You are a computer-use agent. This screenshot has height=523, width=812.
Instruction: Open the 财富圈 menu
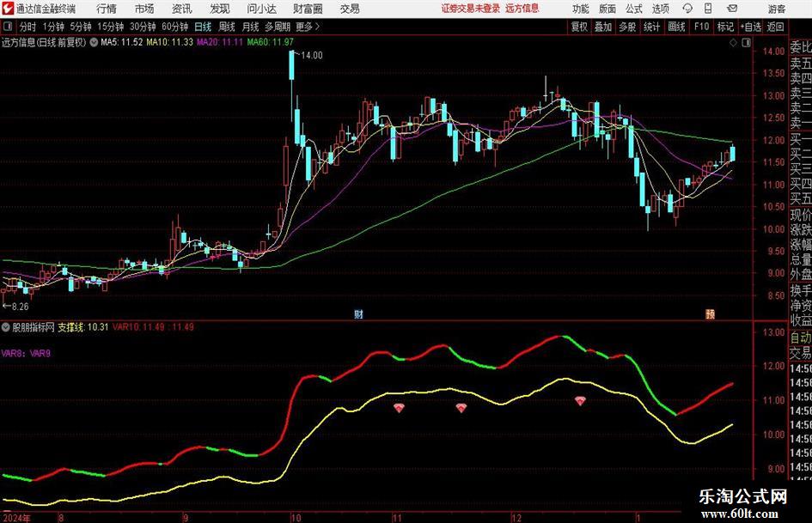click(x=308, y=9)
